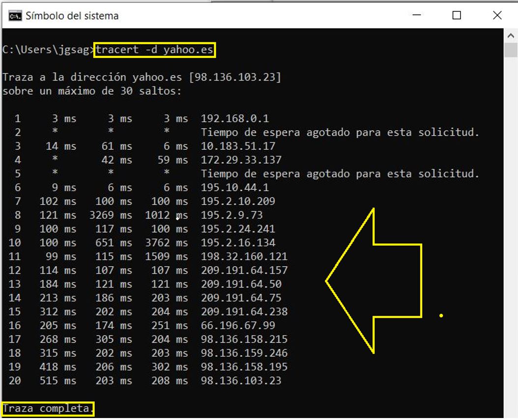This screenshot has width=518, height=420.
Task: Maximize the Símbolo del sistema window
Action: [x=457, y=15]
